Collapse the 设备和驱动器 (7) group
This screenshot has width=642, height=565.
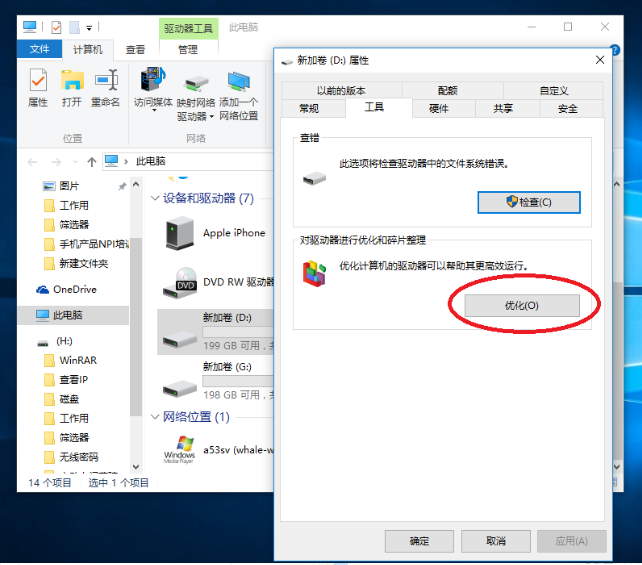pos(155,199)
